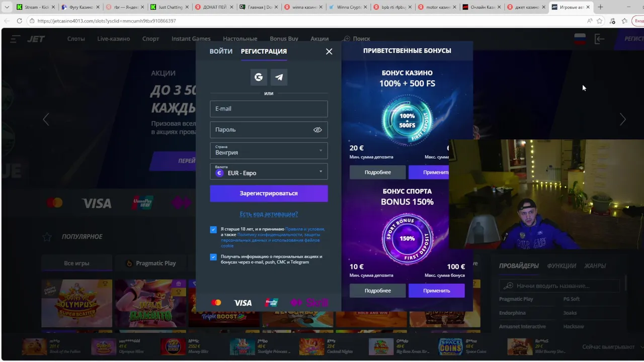Select PG Soft provider
This screenshot has height=362, width=644.
tap(572, 299)
